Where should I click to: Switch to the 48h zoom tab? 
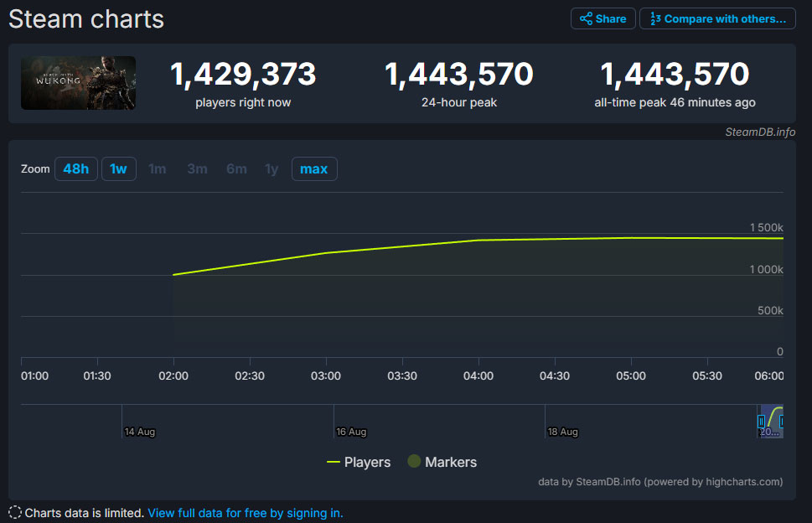click(x=75, y=168)
